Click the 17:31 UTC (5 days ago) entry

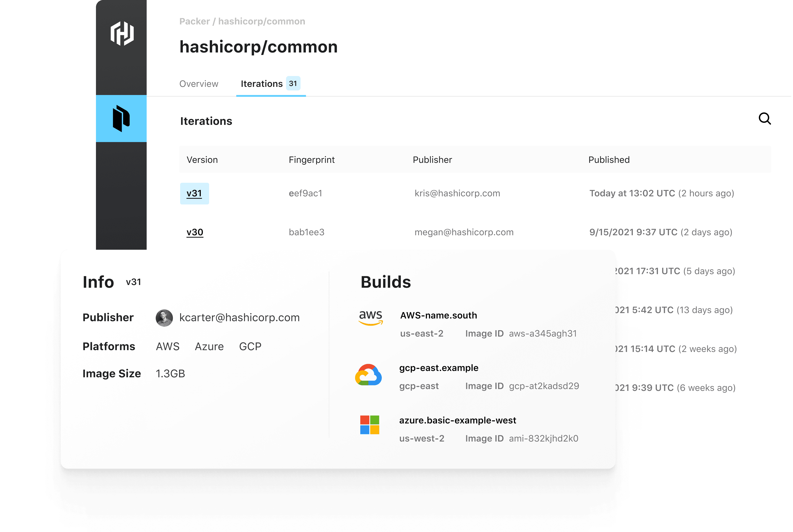pyautogui.click(x=676, y=271)
